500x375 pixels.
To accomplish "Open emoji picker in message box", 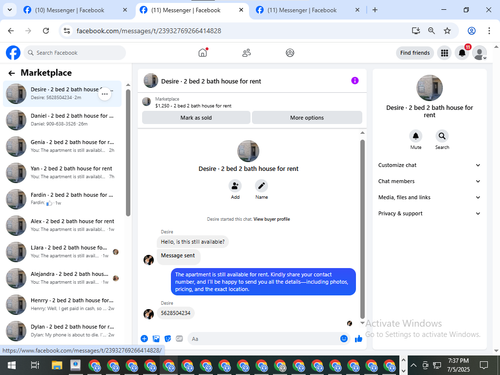I will point(344,339).
